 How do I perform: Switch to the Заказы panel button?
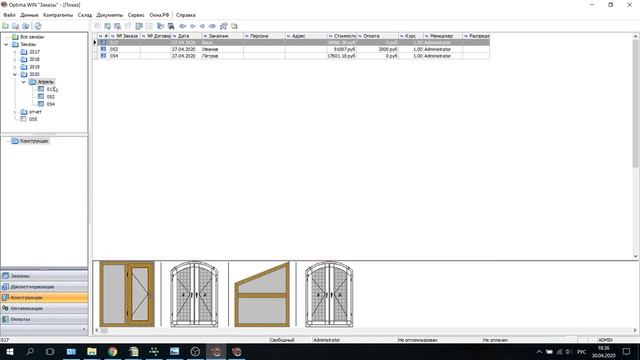coord(44,276)
